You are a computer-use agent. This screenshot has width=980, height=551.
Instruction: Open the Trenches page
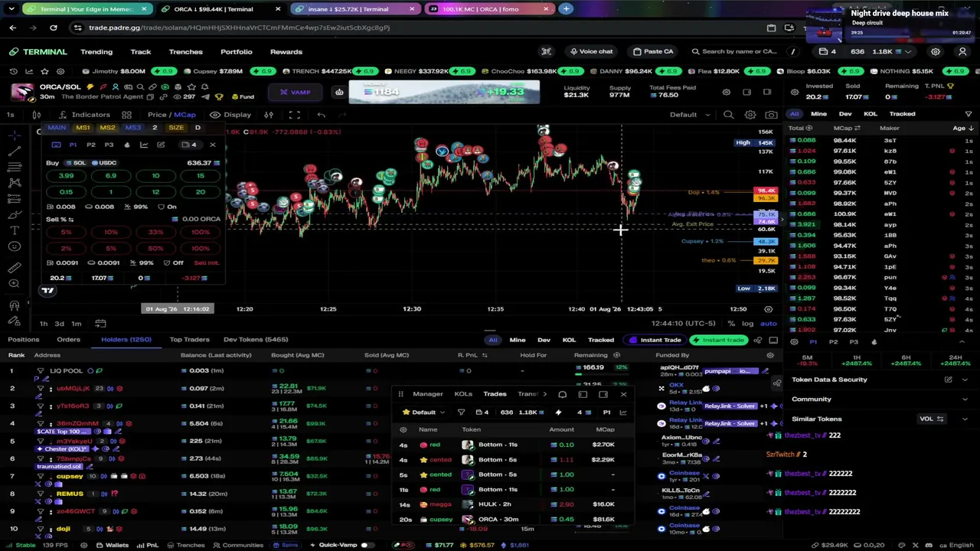coord(186,51)
